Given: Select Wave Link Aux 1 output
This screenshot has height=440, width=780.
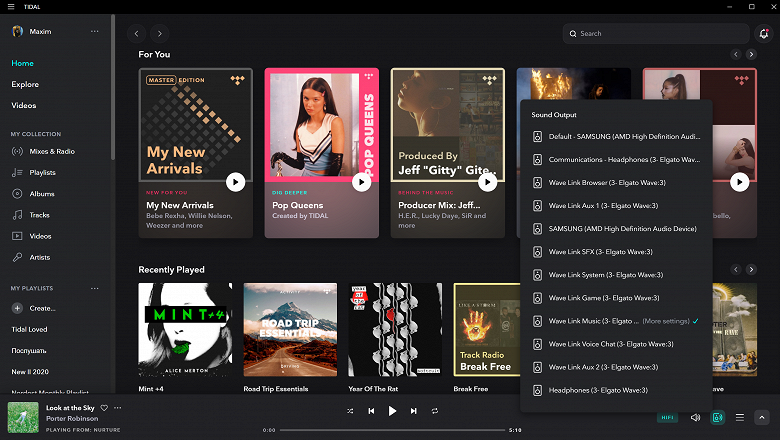Looking at the screenshot, I should [x=616, y=206].
